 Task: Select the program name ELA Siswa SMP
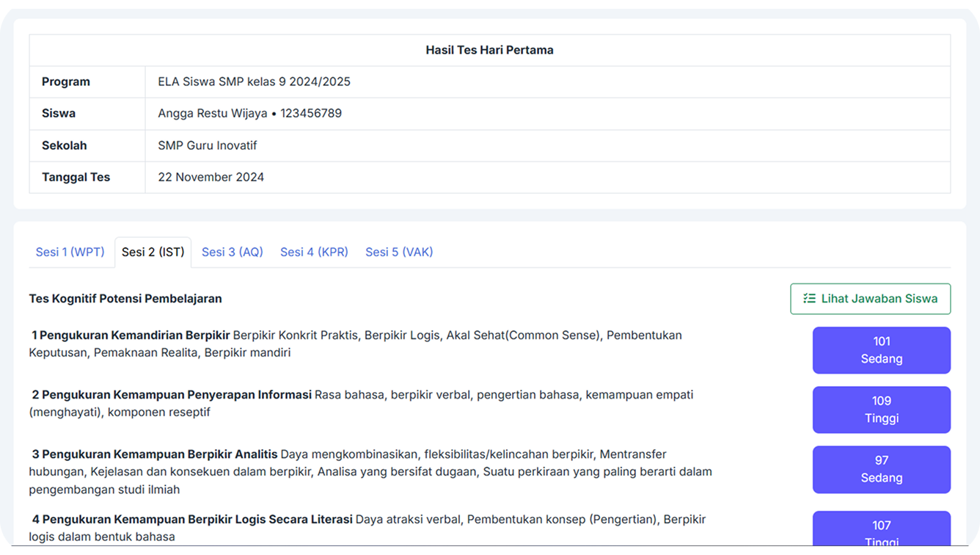pyautogui.click(x=254, y=81)
